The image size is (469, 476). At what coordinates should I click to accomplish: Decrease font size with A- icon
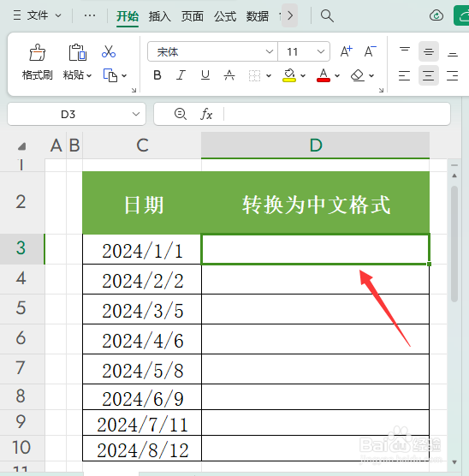(x=370, y=51)
